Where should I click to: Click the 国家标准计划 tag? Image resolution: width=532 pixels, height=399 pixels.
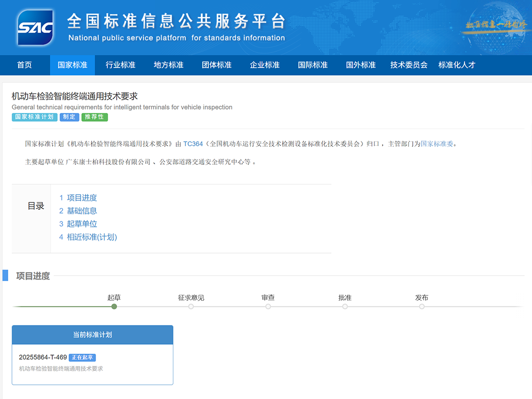[34, 117]
